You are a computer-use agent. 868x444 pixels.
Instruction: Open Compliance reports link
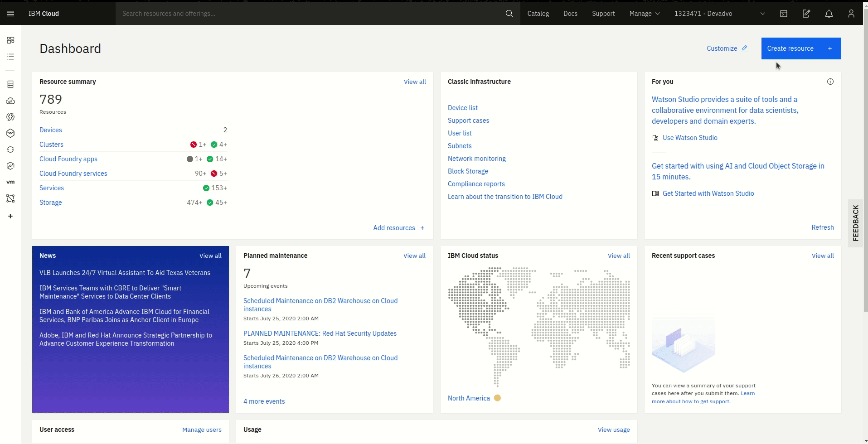[476, 184]
